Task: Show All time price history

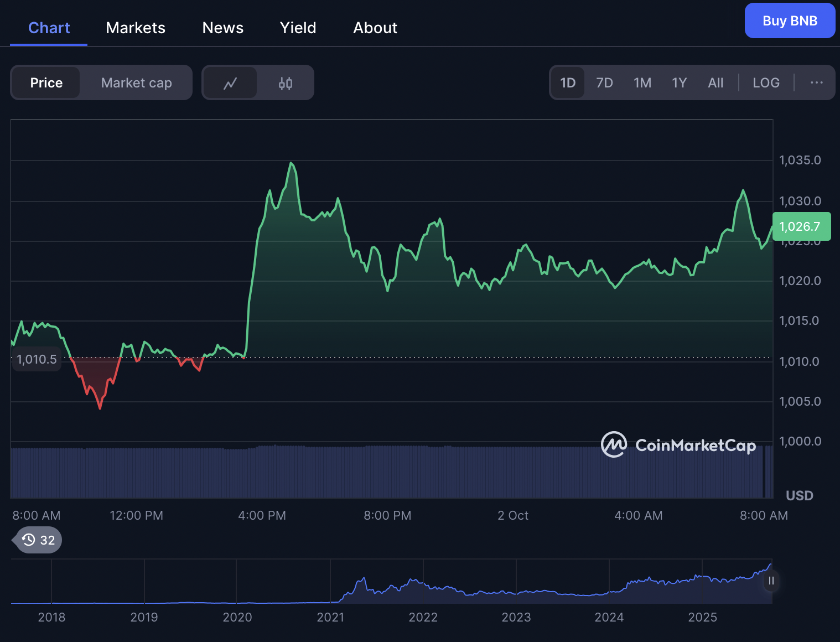Action: click(715, 83)
